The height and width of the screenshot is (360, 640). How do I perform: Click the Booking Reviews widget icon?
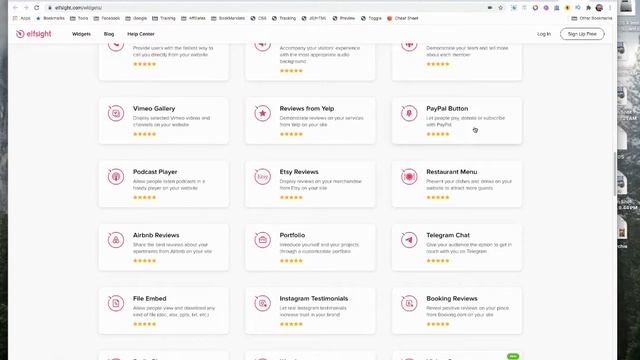pyautogui.click(x=409, y=303)
